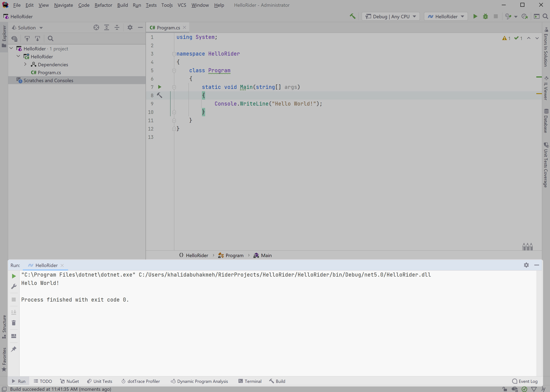Image resolution: width=550 pixels, height=392 pixels.
Task: Open the Build menu in menu bar
Action: [122, 5]
